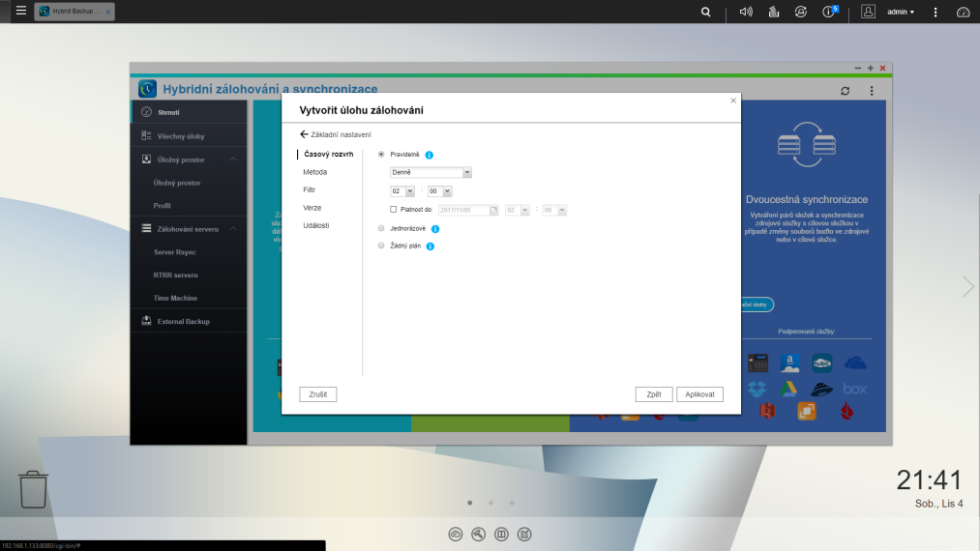Viewport: 980px width, 551px height.
Task: Click the user profile icon
Action: [x=868, y=12]
